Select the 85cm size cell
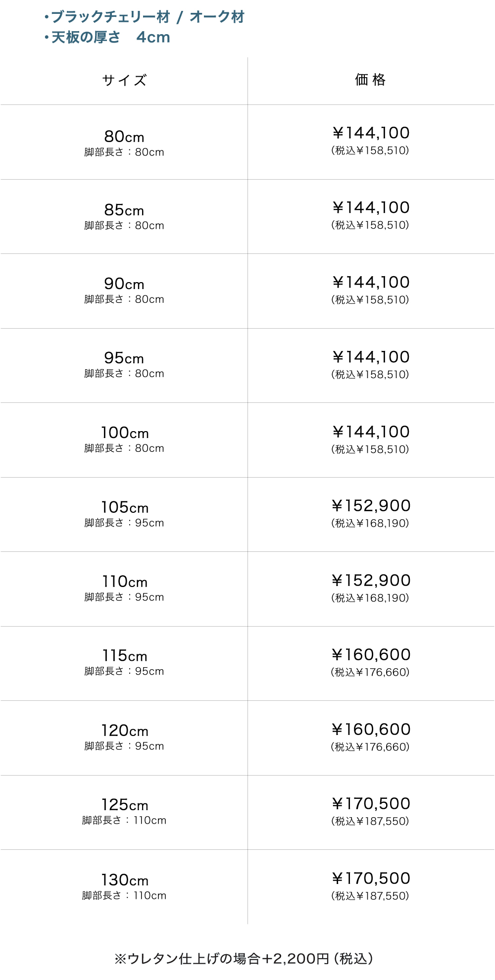The width and height of the screenshot is (495, 980). (124, 210)
